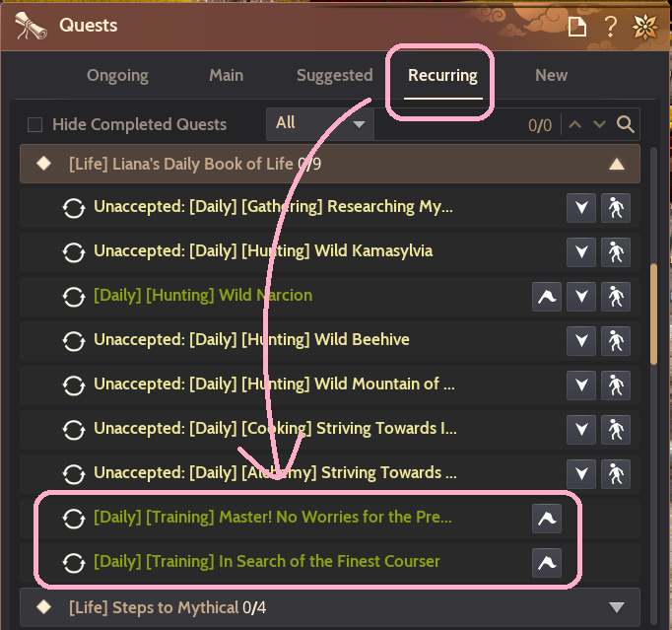The image size is (672, 630).
Task: Click navigate icon for Wild Kamasylvia quest
Action: pyautogui.click(x=616, y=251)
